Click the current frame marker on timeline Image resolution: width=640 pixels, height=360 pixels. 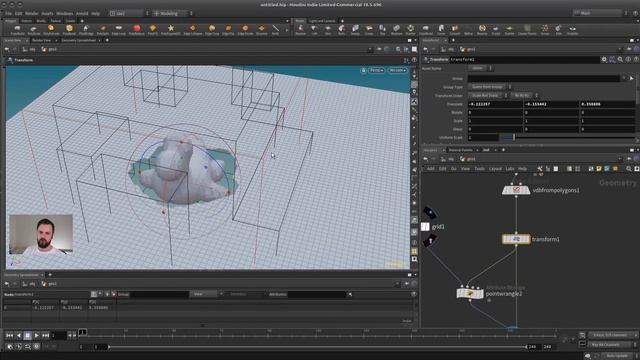click(x=82, y=332)
